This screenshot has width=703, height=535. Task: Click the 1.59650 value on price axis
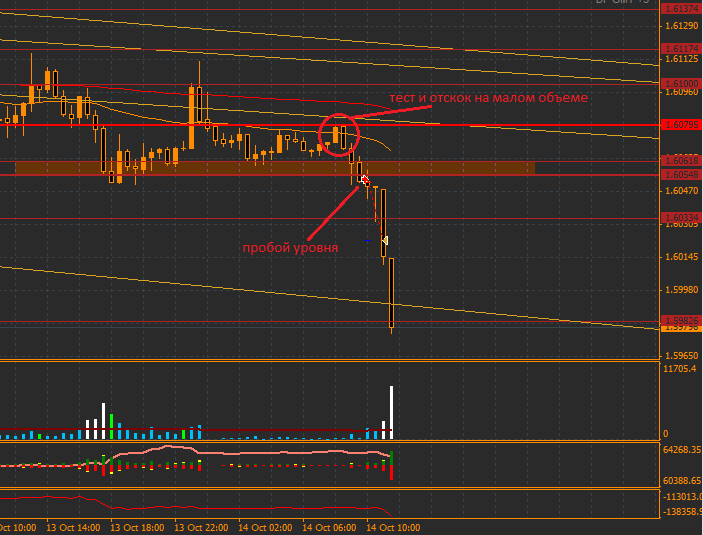pyautogui.click(x=681, y=356)
